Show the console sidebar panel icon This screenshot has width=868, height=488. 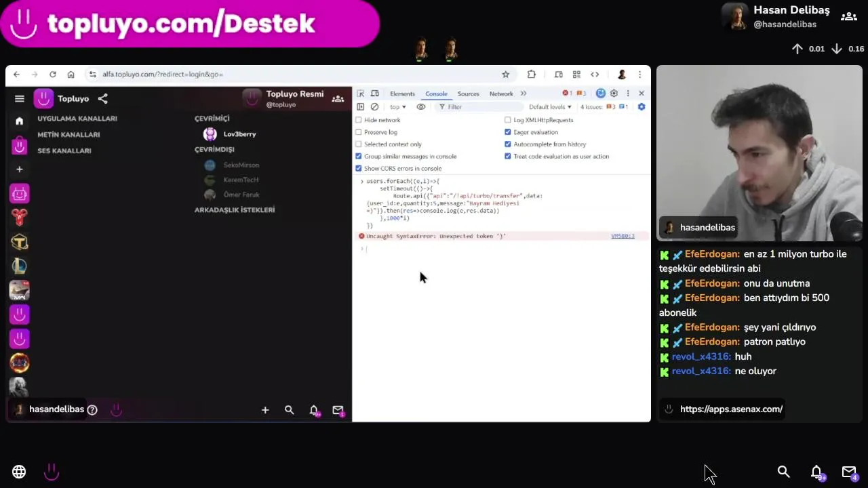click(361, 107)
